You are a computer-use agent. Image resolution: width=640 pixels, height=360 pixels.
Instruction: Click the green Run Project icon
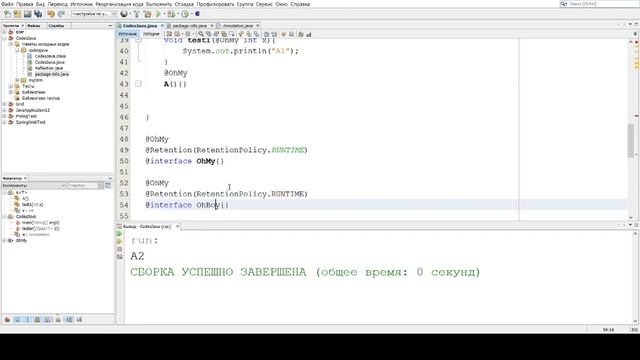tap(158, 14)
